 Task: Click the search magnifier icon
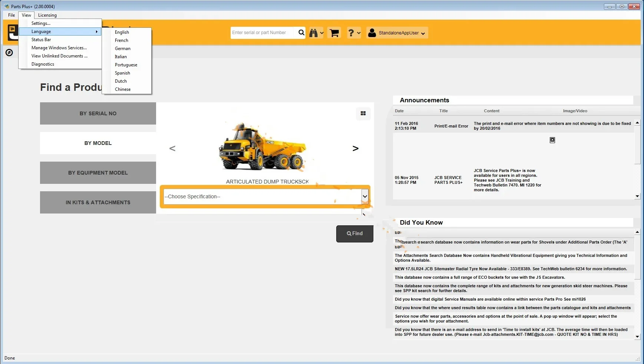coord(301,33)
